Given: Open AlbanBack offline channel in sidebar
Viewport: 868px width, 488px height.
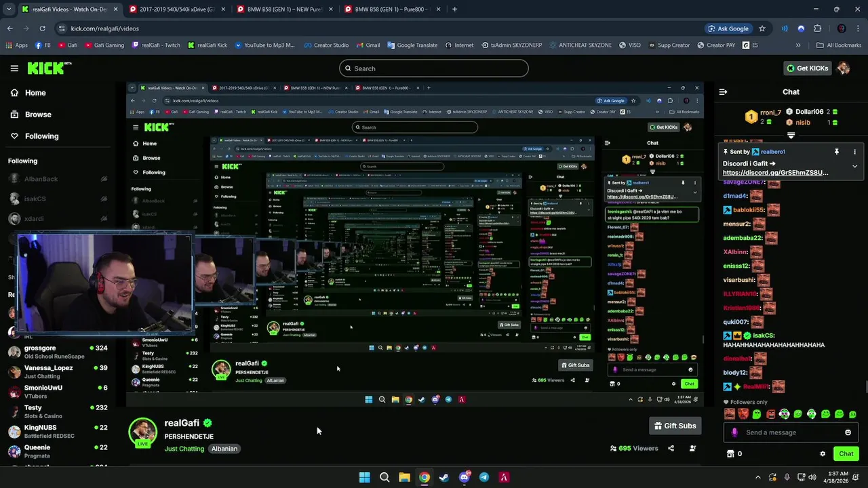Looking at the screenshot, I should (x=56, y=179).
